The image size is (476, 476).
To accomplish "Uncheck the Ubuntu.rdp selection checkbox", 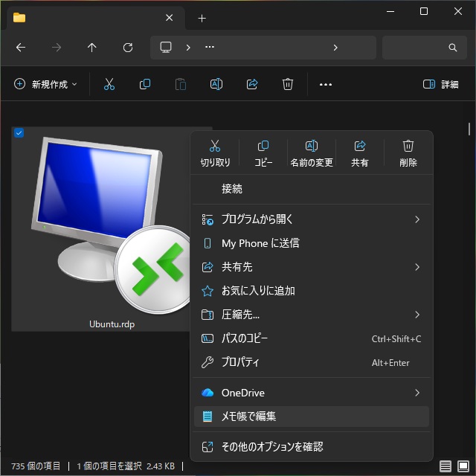I will [19, 133].
